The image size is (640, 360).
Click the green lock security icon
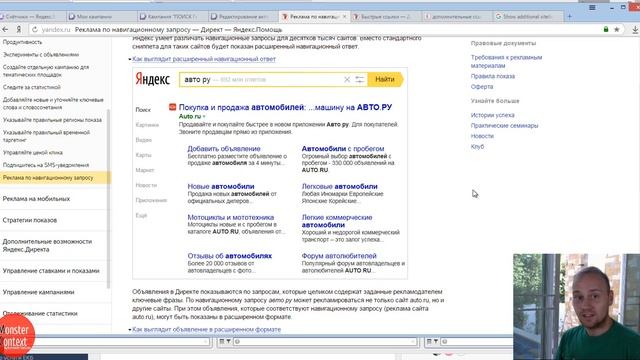pos(606,29)
